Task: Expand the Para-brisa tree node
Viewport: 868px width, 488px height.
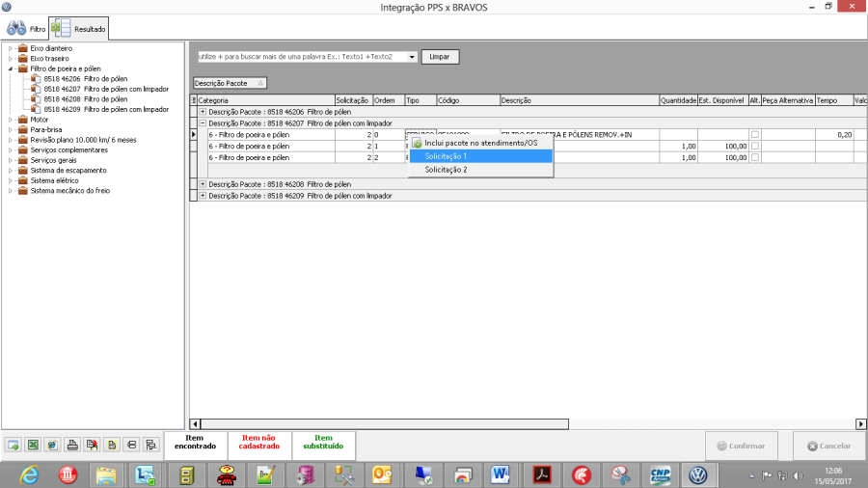Action: pos(10,130)
